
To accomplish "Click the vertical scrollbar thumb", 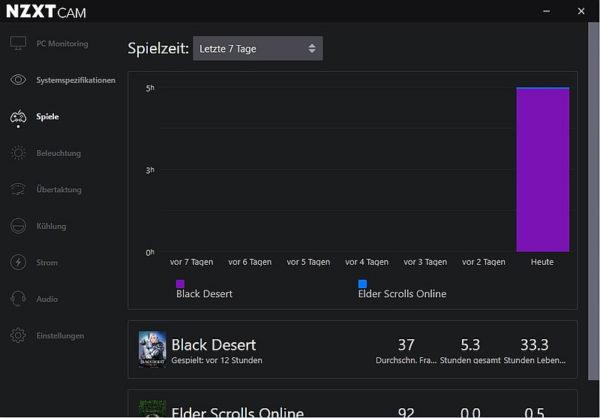I will coord(592,201).
